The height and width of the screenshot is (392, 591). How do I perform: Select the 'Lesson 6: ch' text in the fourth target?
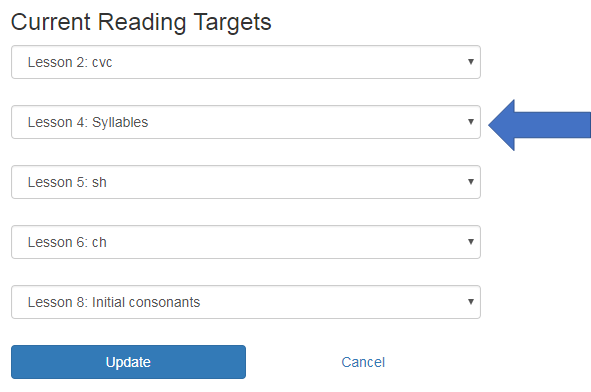67,242
